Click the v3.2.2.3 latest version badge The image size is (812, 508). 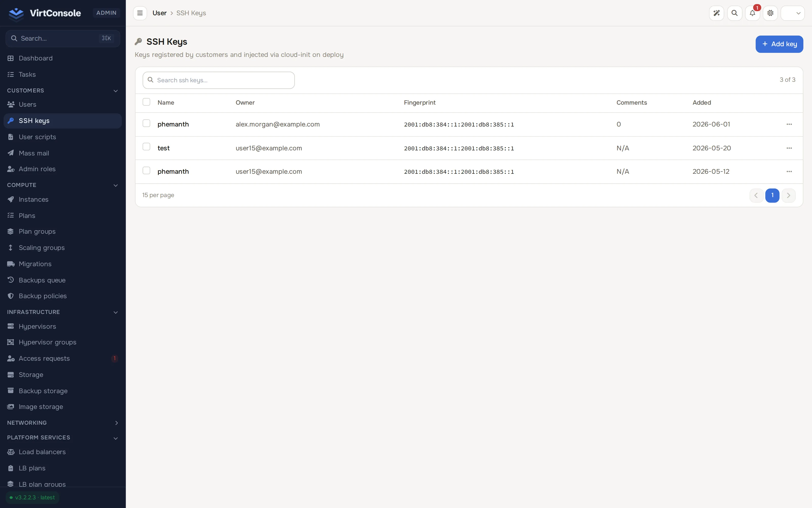tap(32, 498)
